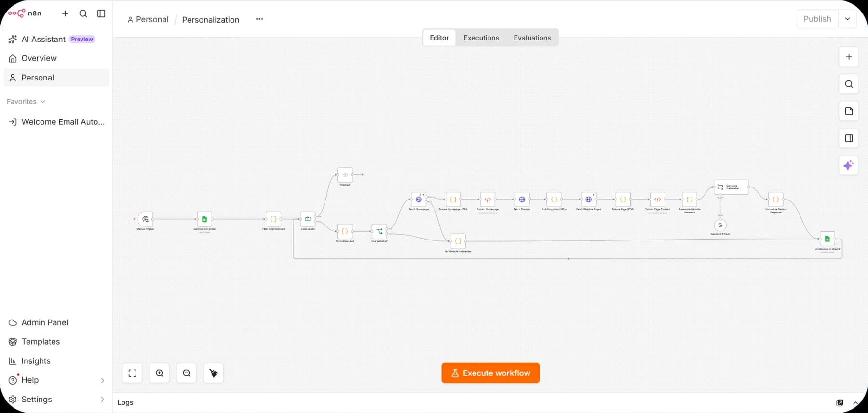Expand the Settings submenu
Screen dimensions: 868x413
coord(102,400)
